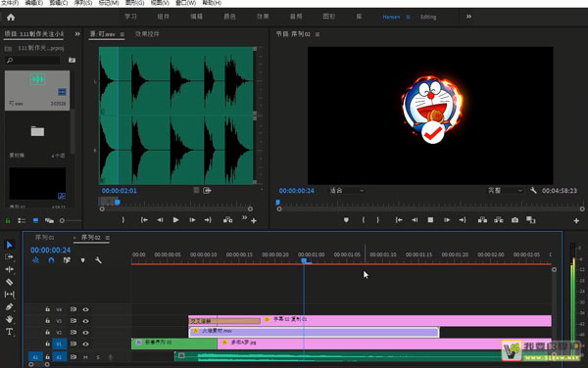The width and height of the screenshot is (588, 368).
Task: Open the Window (W) menu
Action: tap(186, 3)
